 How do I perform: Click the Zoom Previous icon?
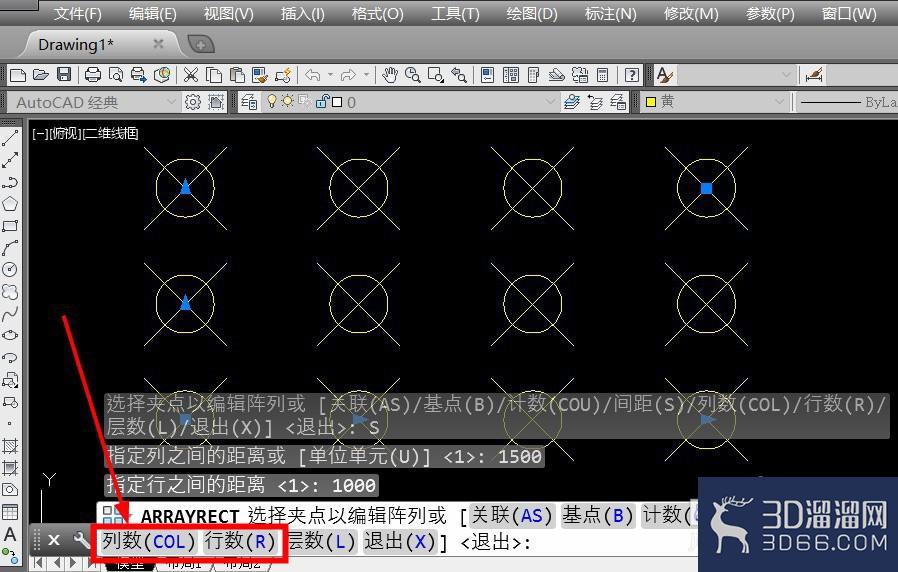tap(459, 75)
